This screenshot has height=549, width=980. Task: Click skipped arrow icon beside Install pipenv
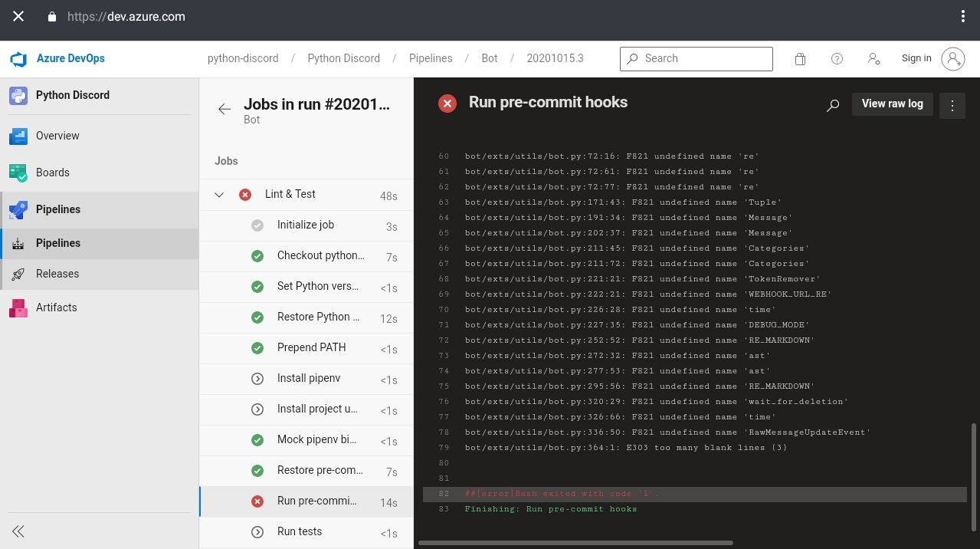[x=257, y=379]
